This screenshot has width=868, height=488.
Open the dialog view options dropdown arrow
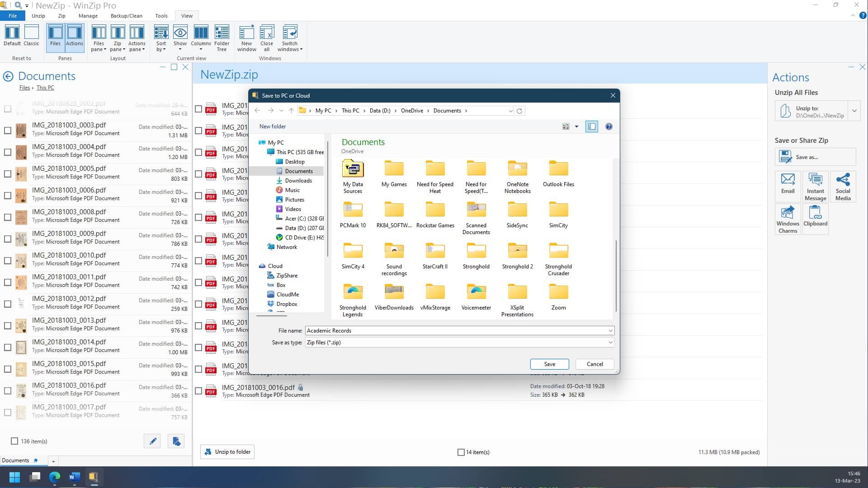[576, 127]
